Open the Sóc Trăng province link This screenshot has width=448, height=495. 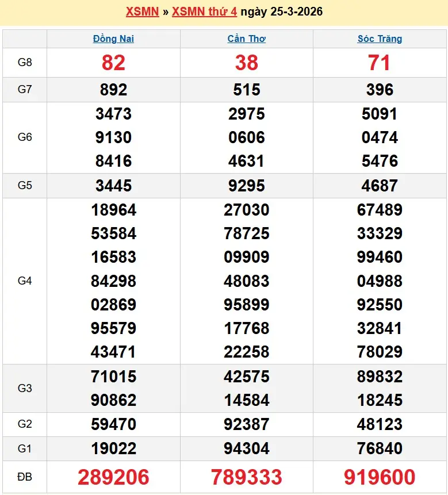380,39
